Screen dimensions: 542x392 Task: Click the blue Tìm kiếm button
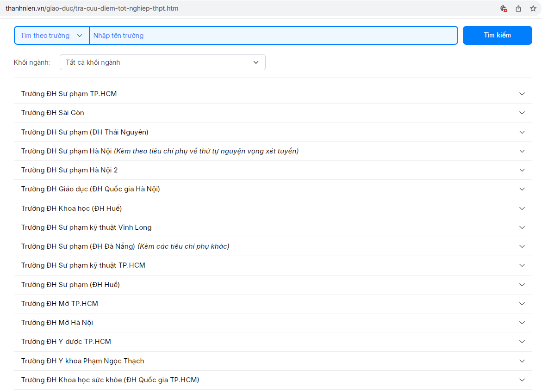[497, 36]
